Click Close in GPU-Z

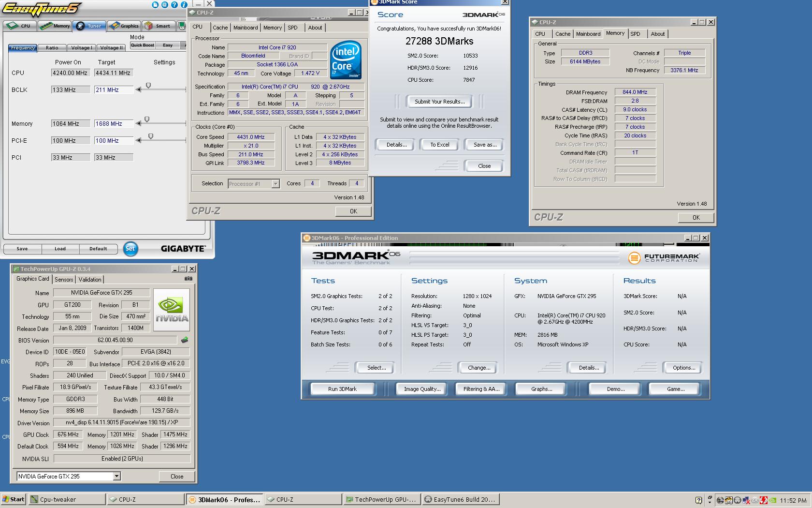point(177,477)
